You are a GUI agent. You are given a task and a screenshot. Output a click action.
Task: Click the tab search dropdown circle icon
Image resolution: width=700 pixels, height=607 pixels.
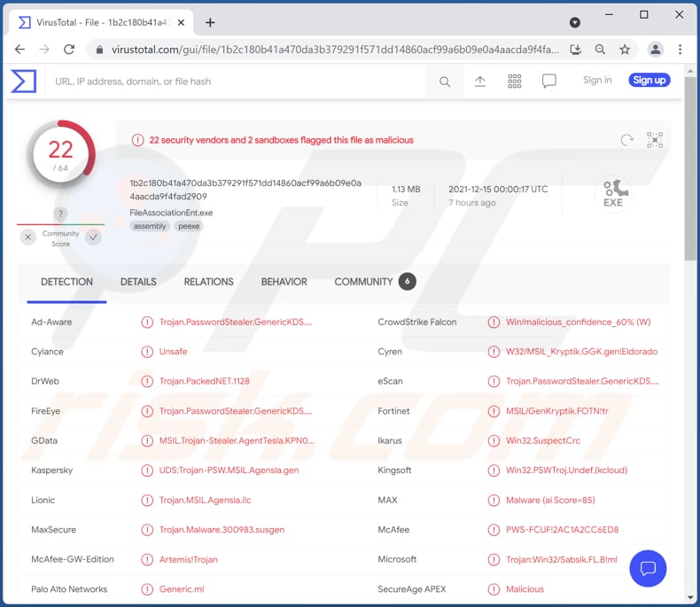coord(575,22)
